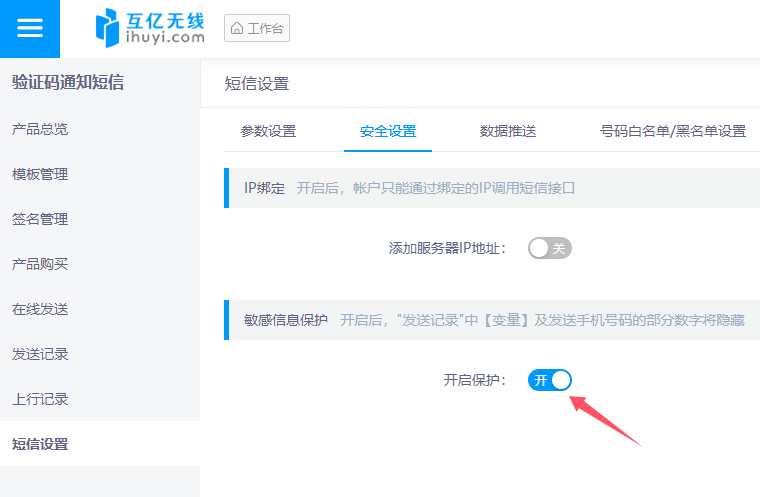The width and height of the screenshot is (760, 497).
Task: Switch to the 参数设置 tab
Action: (268, 131)
